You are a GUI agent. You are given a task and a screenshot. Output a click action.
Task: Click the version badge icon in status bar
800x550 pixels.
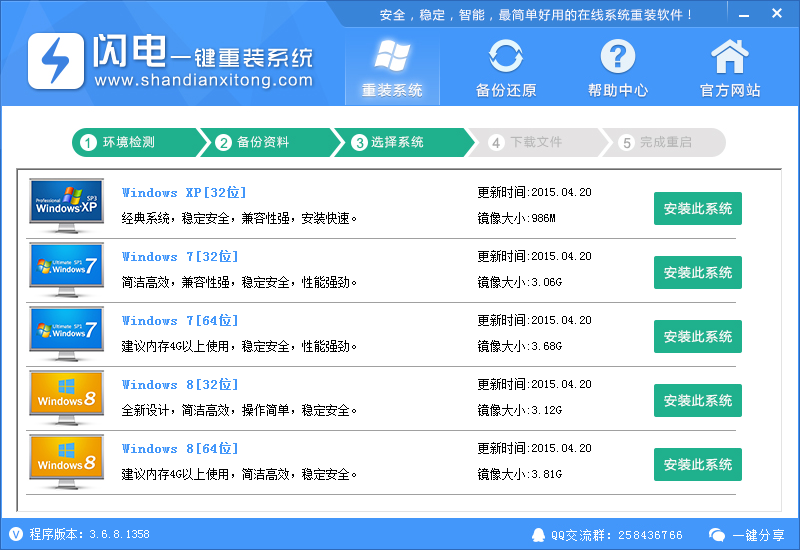pos(15,534)
